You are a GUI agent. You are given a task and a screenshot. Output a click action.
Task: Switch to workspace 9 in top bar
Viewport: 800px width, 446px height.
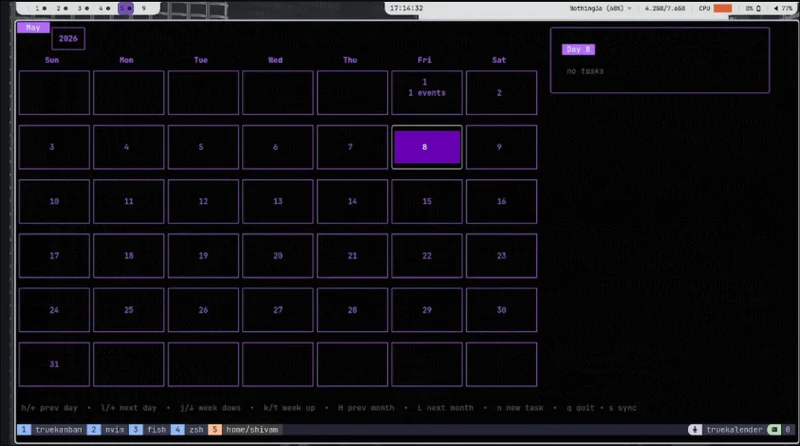pyautogui.click(x=144, y=8)
